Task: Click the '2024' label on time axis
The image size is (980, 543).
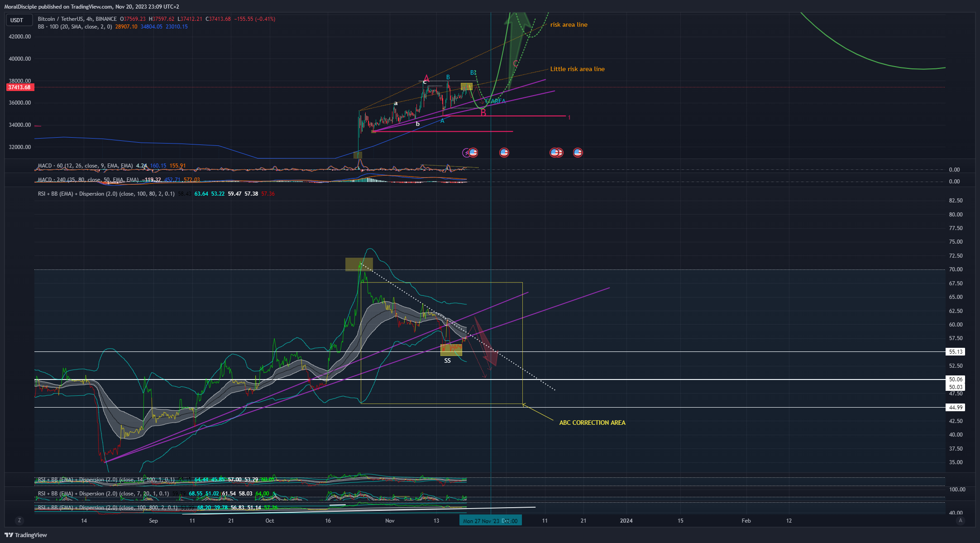Action: 626,521
